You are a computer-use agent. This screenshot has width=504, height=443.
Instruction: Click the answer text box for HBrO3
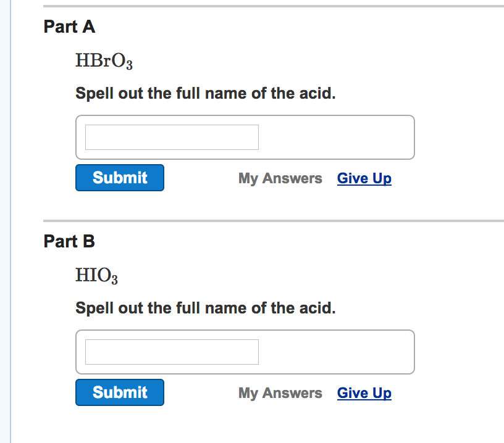(171, 137)
